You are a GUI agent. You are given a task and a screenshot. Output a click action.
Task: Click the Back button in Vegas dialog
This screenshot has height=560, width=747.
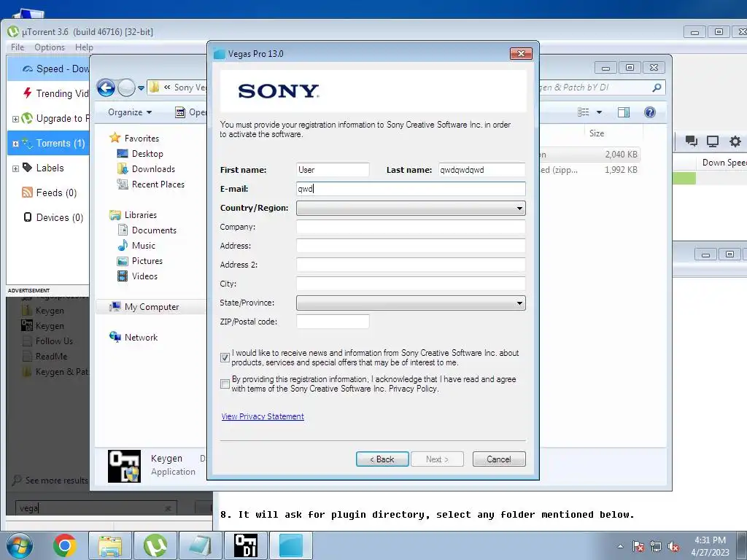382,459
